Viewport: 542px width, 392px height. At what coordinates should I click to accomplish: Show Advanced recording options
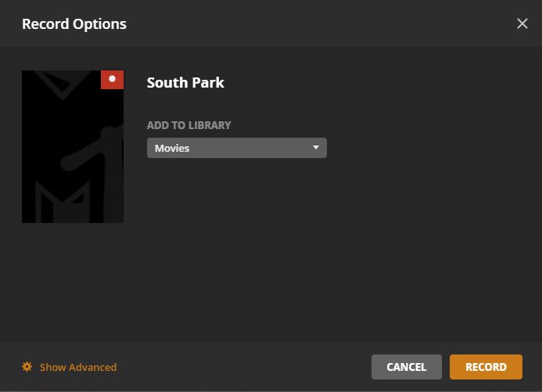[x=77, y=367]
